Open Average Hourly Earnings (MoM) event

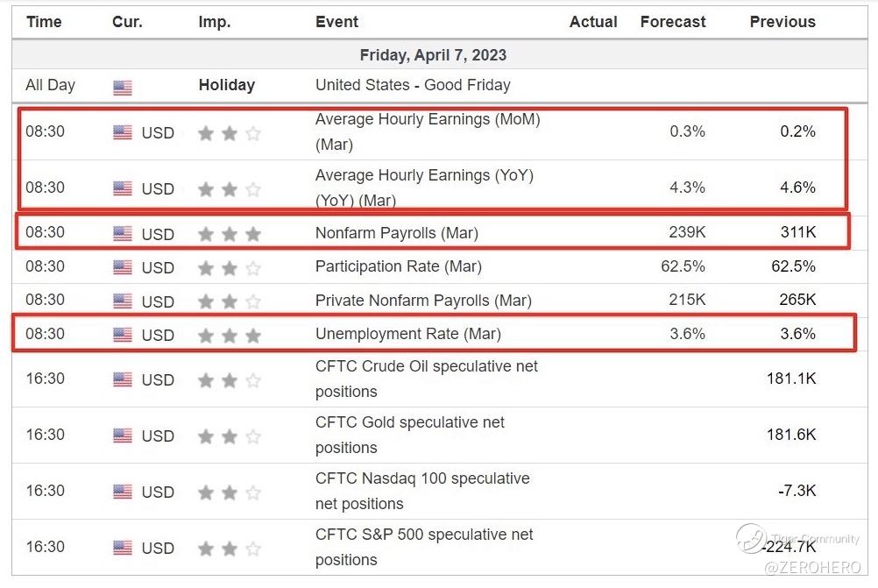pyautogui.click(x=428, y=131)
